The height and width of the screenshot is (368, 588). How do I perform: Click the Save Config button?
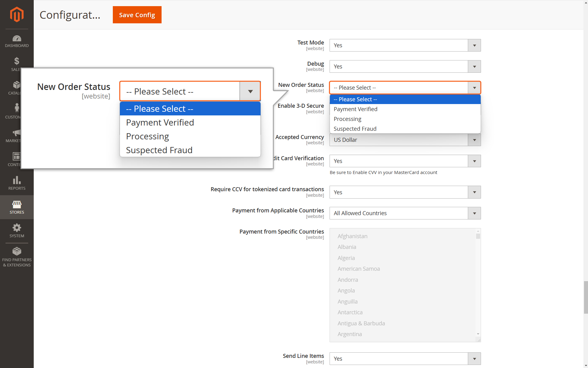(137, 15)
